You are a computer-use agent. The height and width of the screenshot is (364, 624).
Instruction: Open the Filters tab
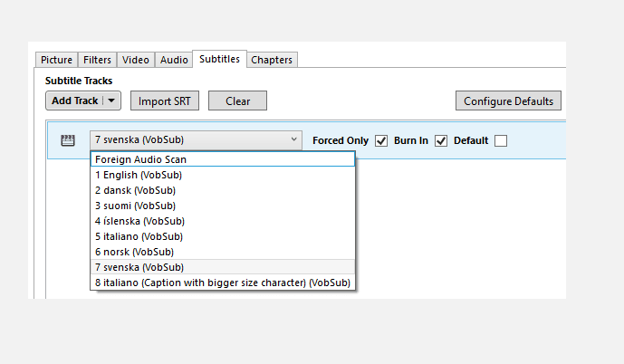pyautogui.click(x=98, y=60)
